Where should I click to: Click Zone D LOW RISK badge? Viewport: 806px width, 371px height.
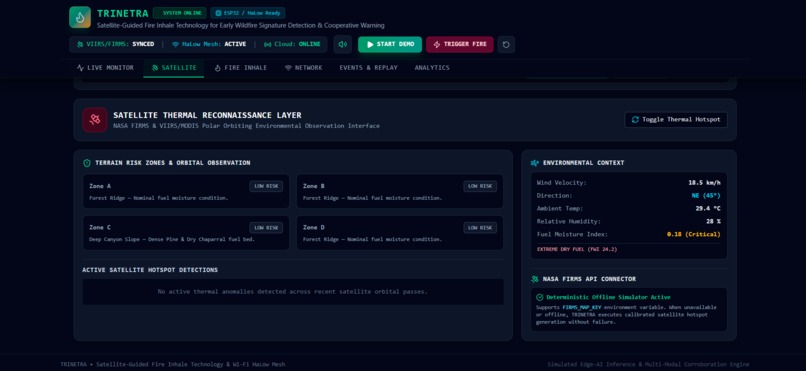(480, 228)
